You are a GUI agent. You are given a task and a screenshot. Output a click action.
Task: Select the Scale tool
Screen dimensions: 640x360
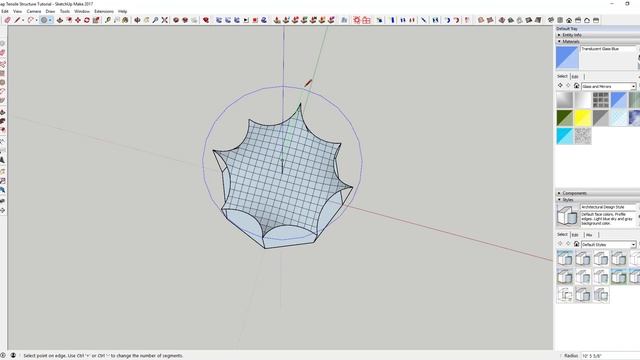(x=96, y=20)
